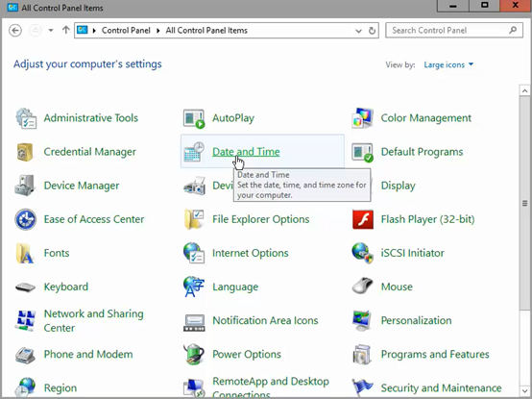This screenshot has width=532, height=399.
Task: Open the Mouse link
Action: [397, 287]
